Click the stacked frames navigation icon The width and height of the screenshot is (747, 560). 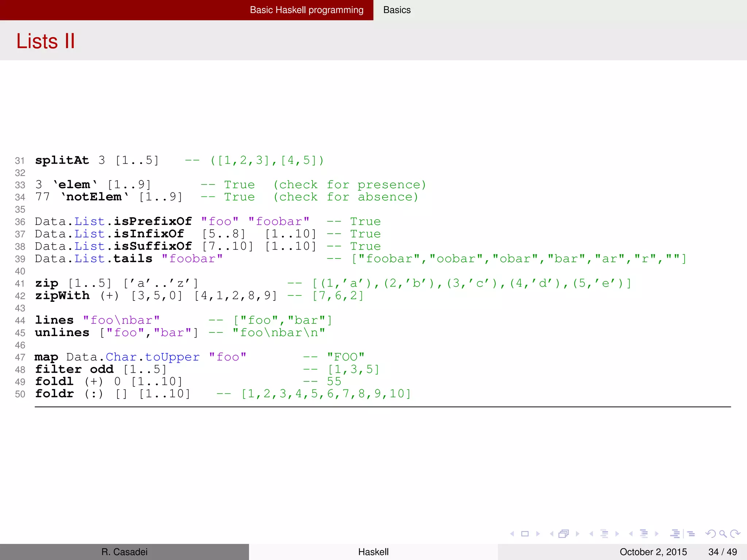tap(564, 534)
